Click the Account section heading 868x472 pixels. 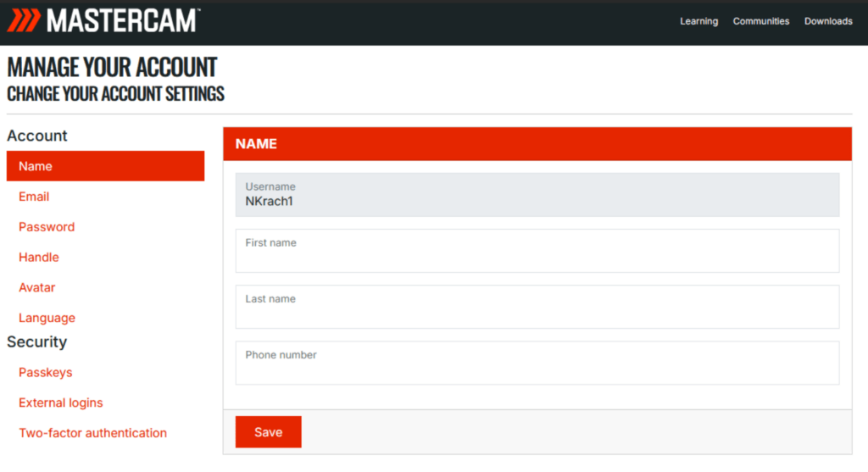tap(36, 136)
